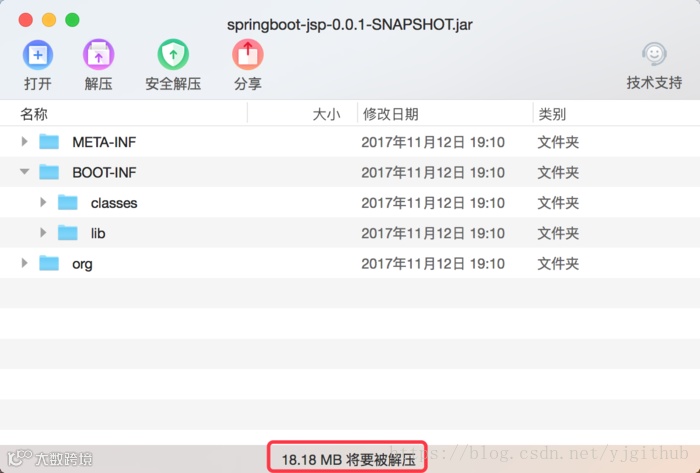Close the window with the red button
Screen dimensions: 700x473
click(x=25, y=20)
